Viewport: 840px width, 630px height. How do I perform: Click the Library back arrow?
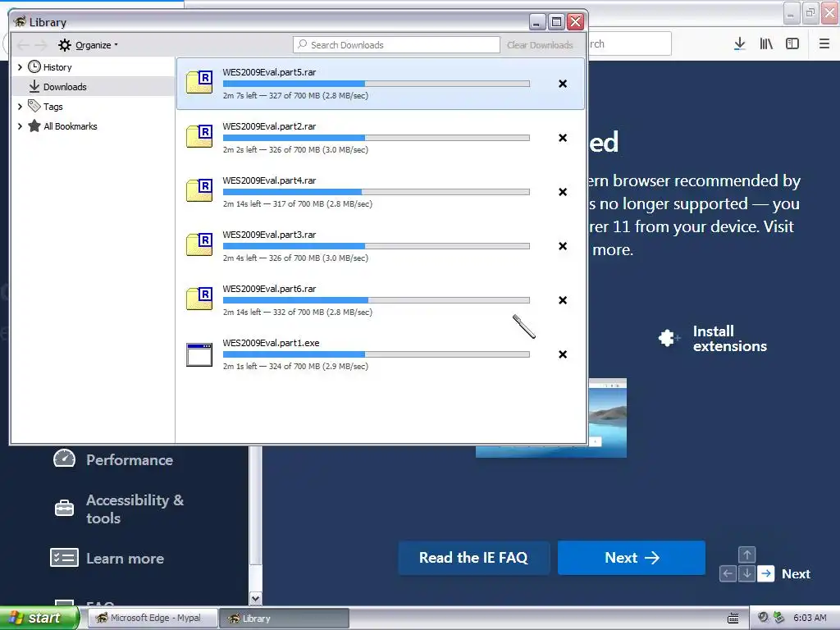point(23,45)
